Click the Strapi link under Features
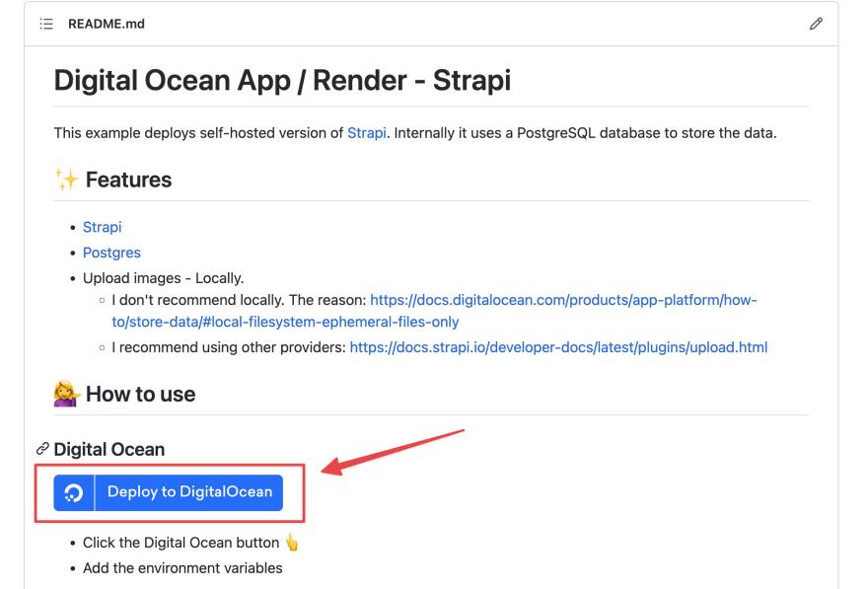868x589 pixels. 102,227
